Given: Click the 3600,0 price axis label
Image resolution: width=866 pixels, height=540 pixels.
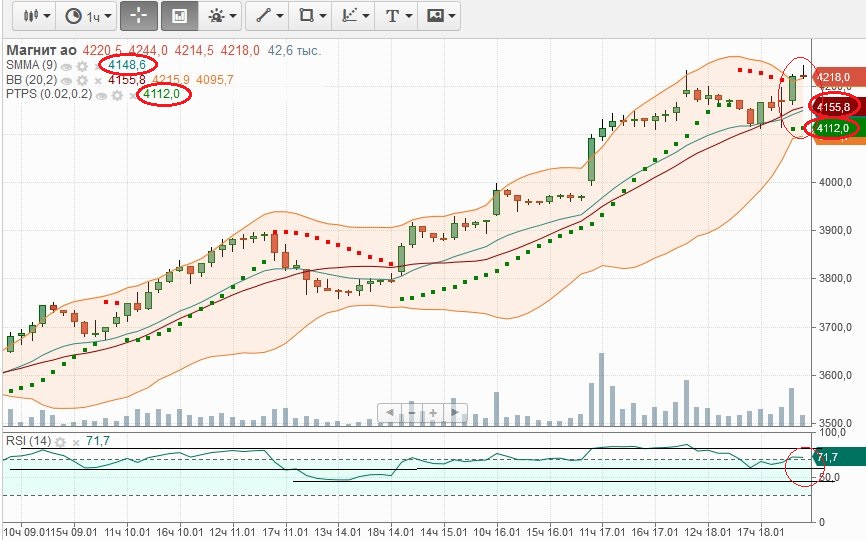Looking at the screenshot, I should pyautogui.click(x=835, y=375).
